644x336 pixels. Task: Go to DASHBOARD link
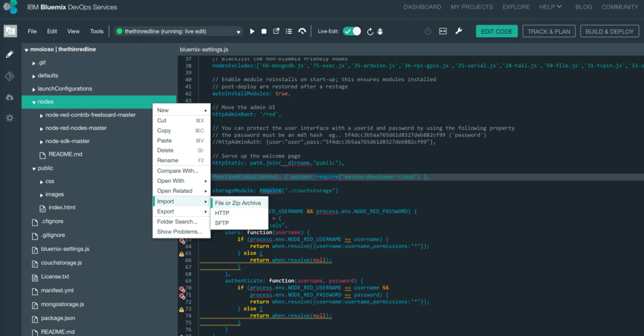click(422, 7)
